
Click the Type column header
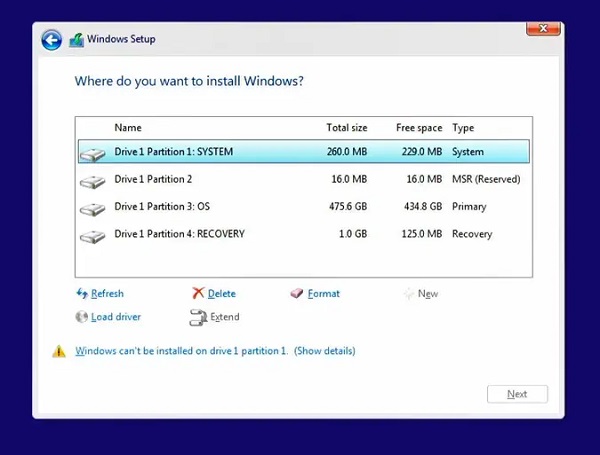(x=463, y=127)
